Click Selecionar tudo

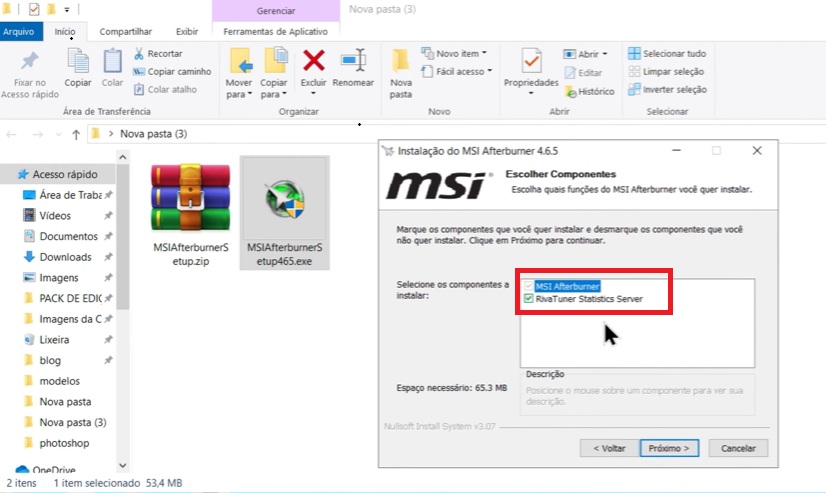point(667,53)
